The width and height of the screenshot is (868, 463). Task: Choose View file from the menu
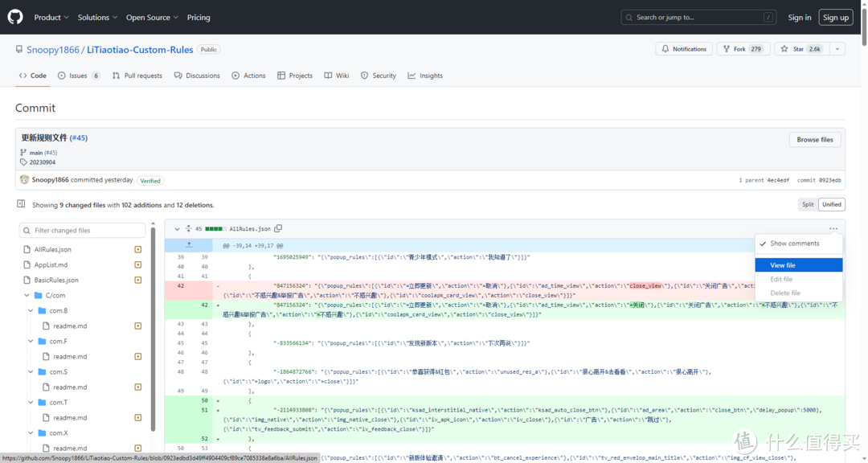click(799, 265)
